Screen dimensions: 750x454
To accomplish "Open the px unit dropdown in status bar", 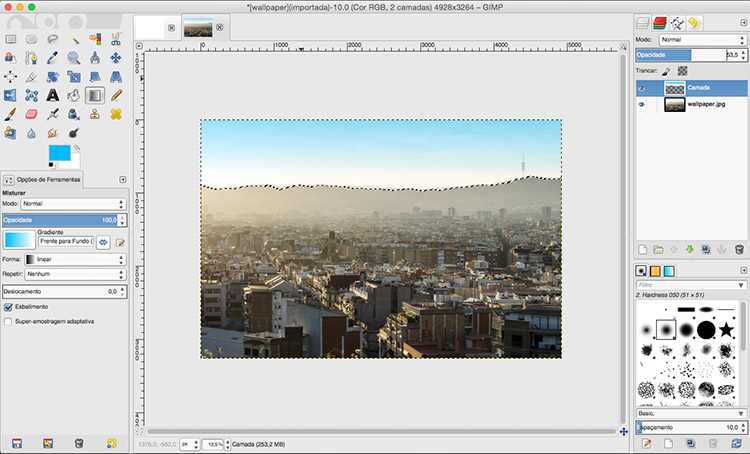I will click(190, 444).
